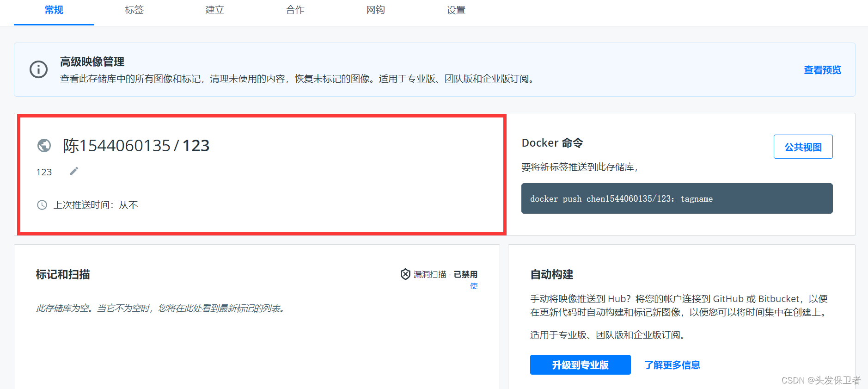The height and width of the screenshot is (389, 868).
Task: Click 适用于专业版、团队版和企业版订阅 text in 自动构建
Action: [607, 335]
